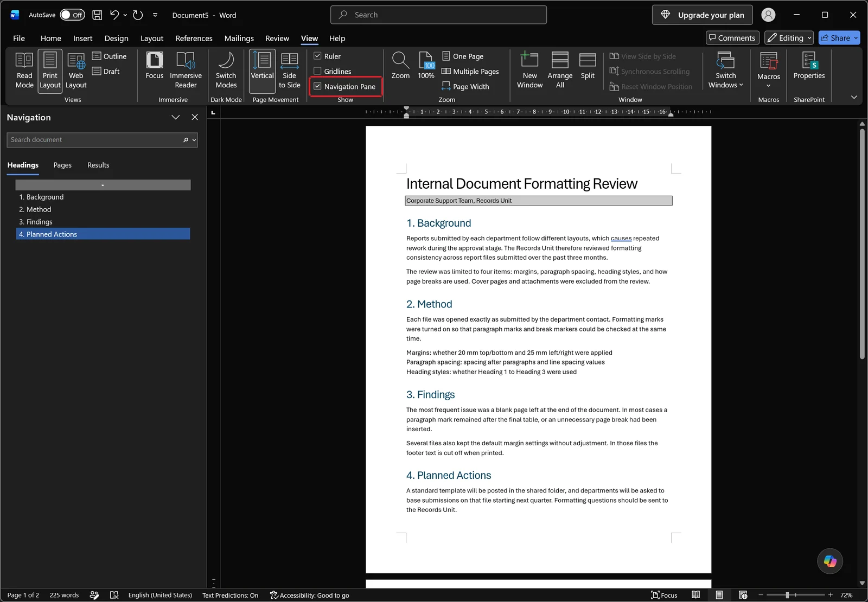The width and height of the screenshot is (868, 602).
Task: Open the References ribbon tab
Action: tap(194, 38)
